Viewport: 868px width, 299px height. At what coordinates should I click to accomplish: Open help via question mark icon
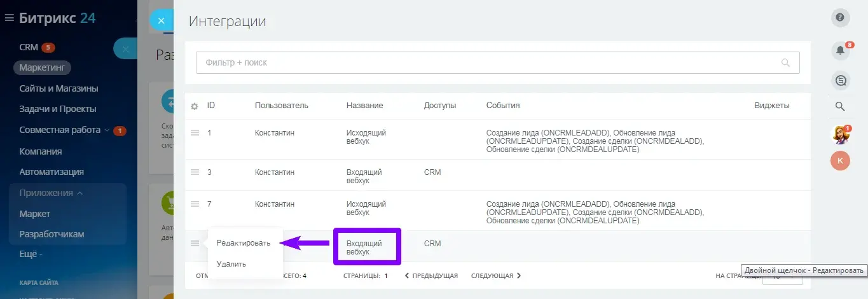pos(840,18)
